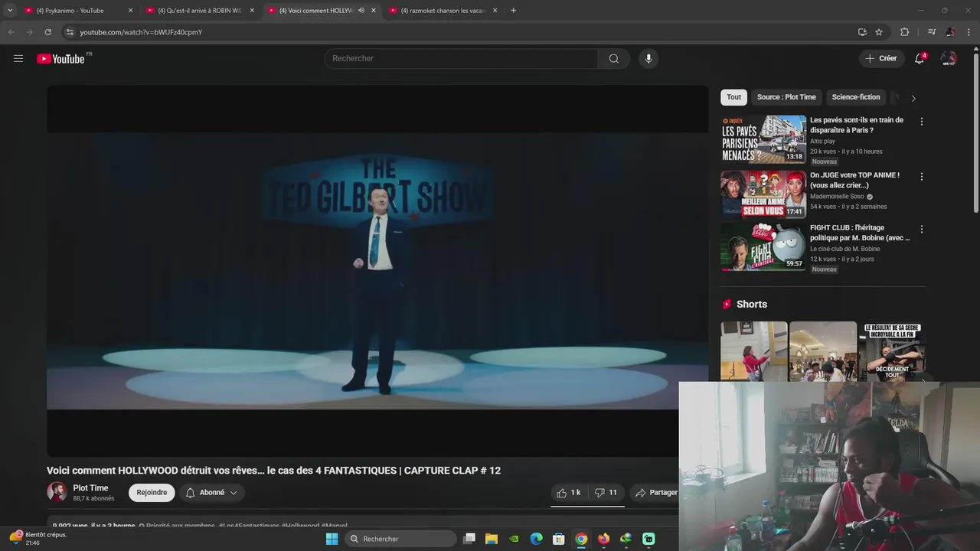
Task: Open the Mademoiselle Soso channel
Action: [x=837, y=197]
